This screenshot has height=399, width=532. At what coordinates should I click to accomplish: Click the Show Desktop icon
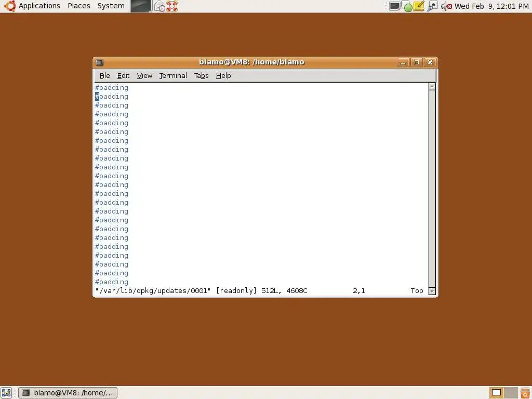point(6,393)
